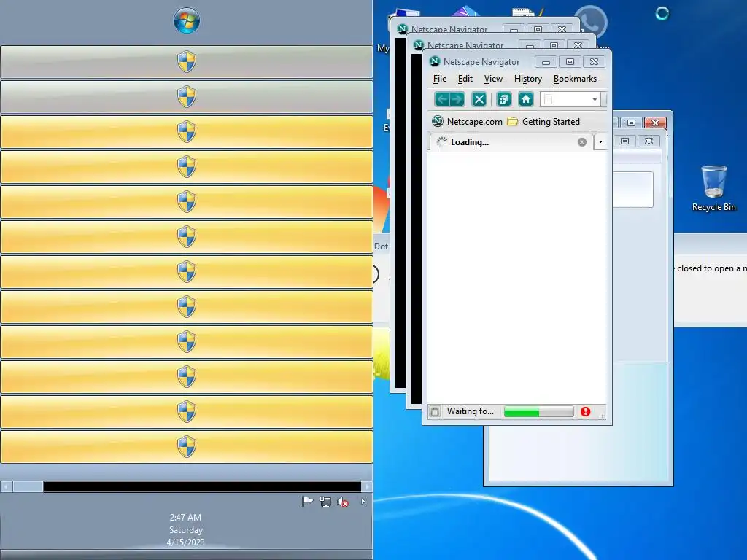Click the green page loading progress bar
The height and width of the screenshot is (560, 747).
click(x=539, y=411)
